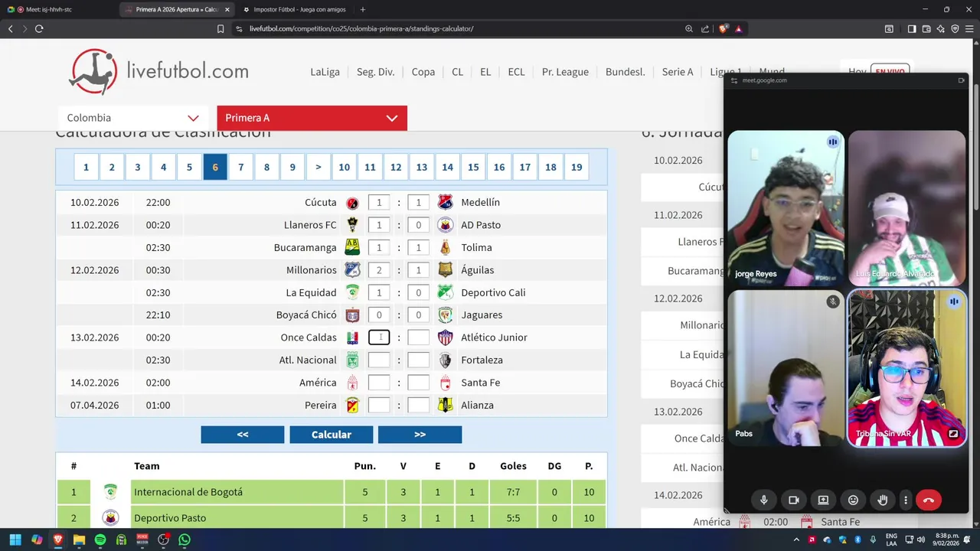Switch to Impostor Fútbol browser tab
This screenshot has width=980, height=551.
[x=299, y=9]
